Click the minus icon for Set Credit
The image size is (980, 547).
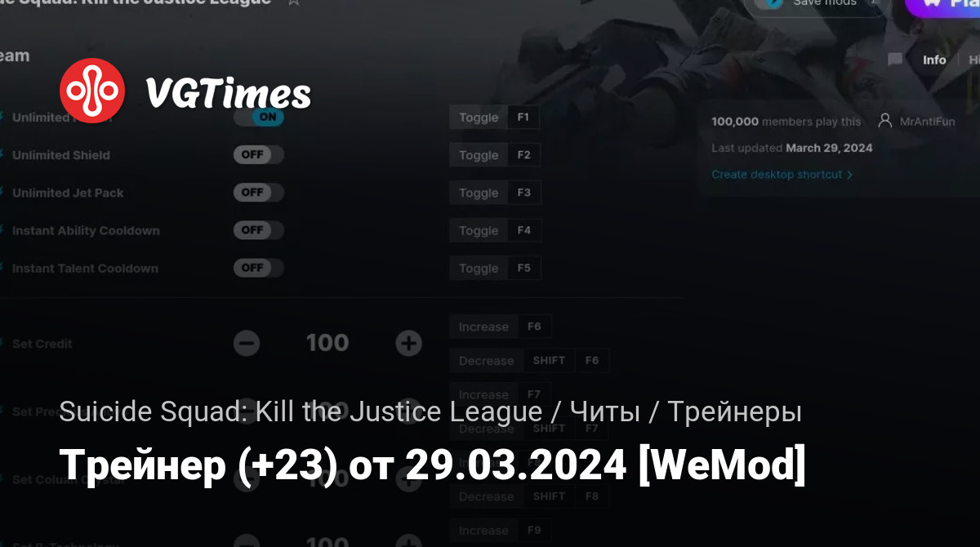click(x=247, y=344)
